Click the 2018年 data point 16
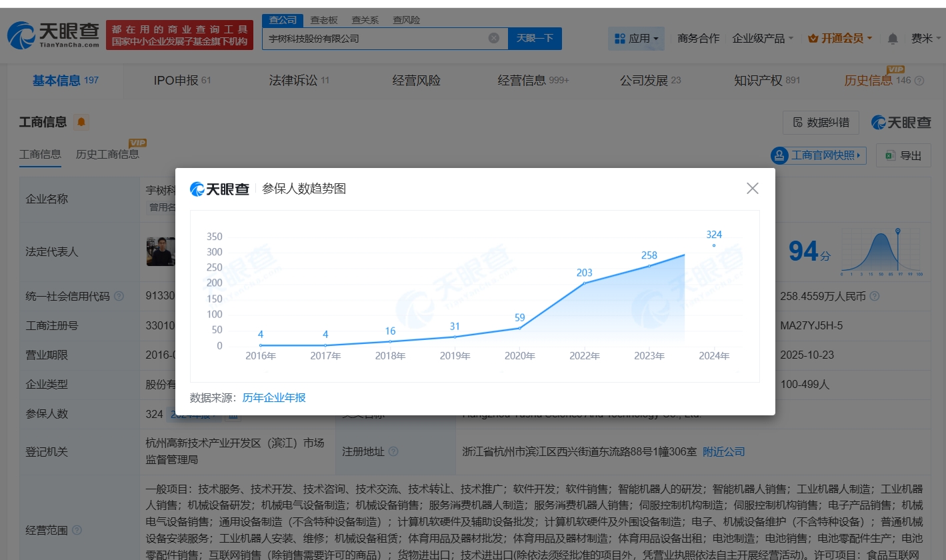 pos(391,341)
